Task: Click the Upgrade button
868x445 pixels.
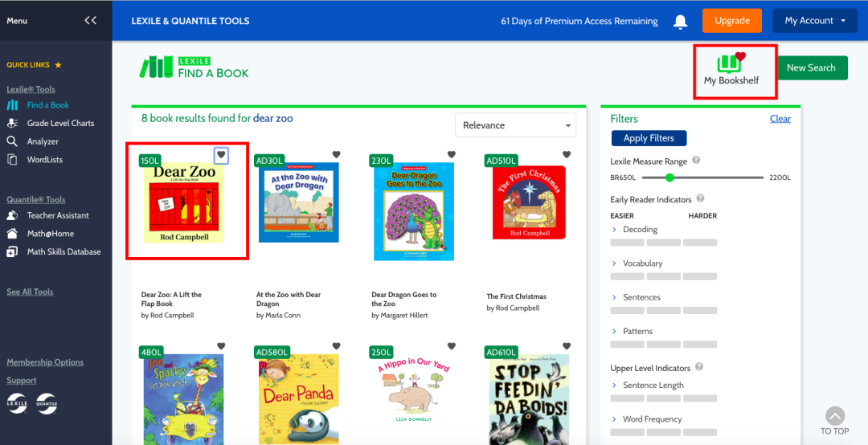Action: 732,20
